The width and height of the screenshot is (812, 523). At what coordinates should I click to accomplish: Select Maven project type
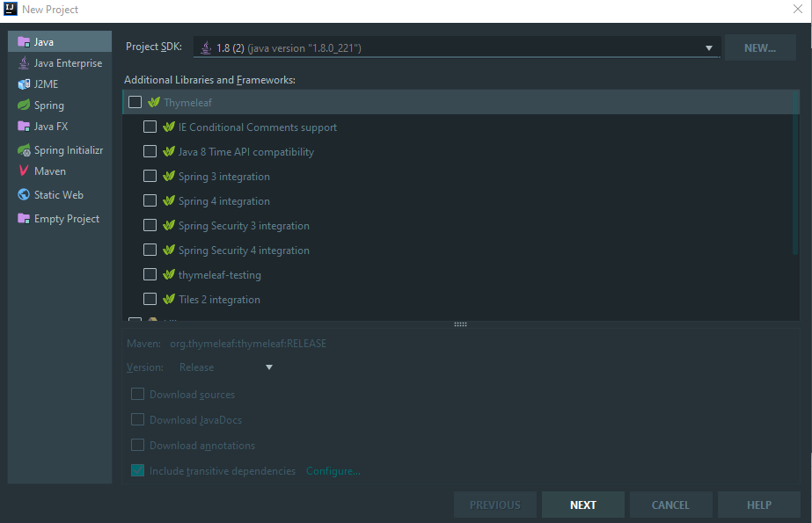coord(60,171)
